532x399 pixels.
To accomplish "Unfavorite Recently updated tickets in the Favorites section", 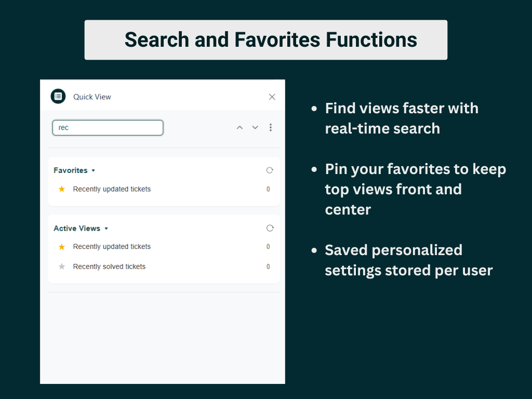I will point(62,189).
